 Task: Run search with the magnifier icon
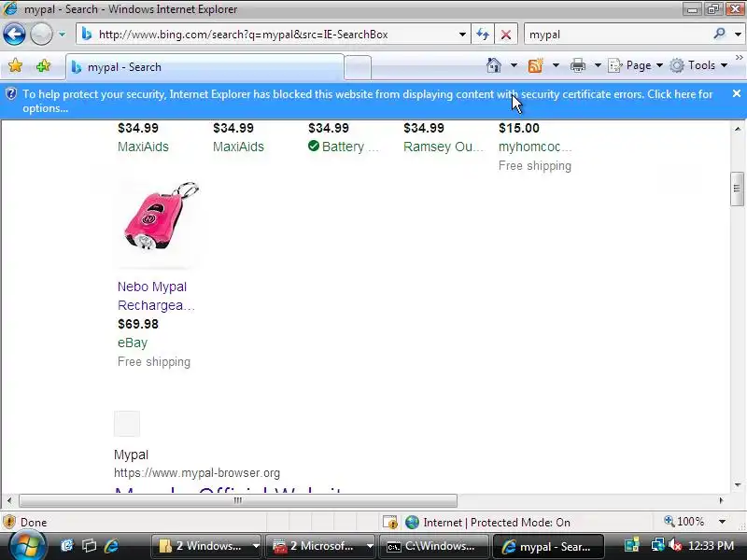pyautogui.click(x=719, y=34)
